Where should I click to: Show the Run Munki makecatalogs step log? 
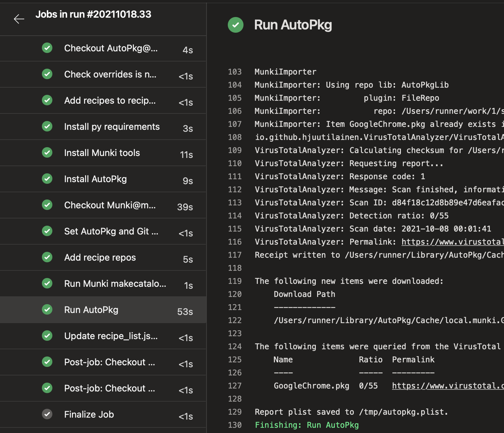coord(115,284)
